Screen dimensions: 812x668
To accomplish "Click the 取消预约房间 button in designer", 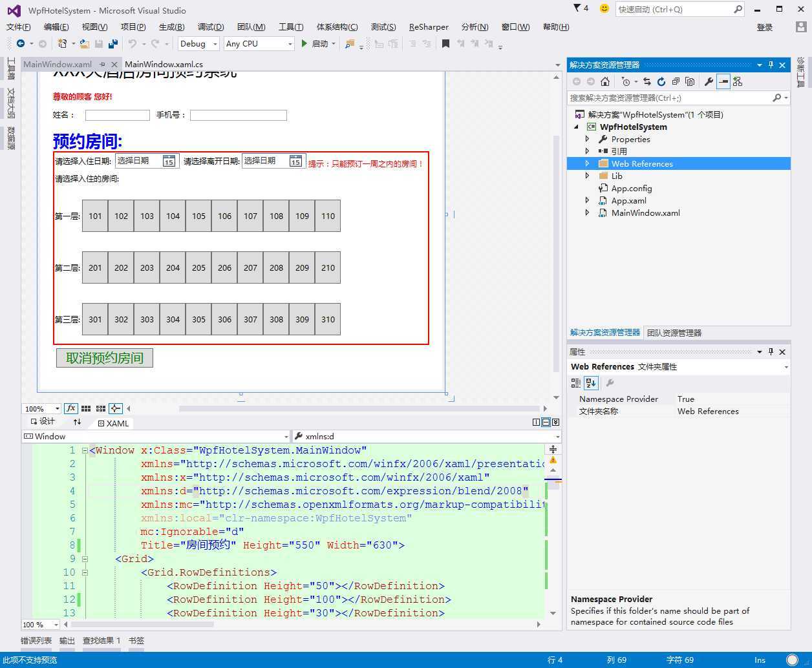I will tap(105, 358).
